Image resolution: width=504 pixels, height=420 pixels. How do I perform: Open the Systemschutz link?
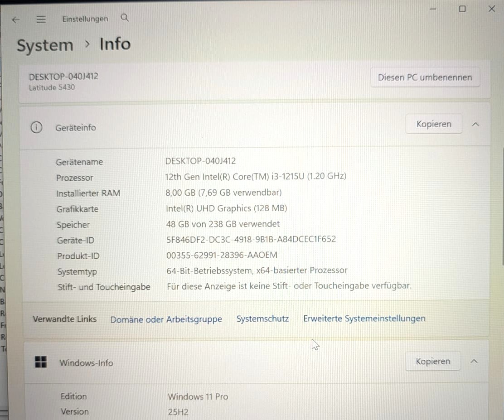(262, 319)
